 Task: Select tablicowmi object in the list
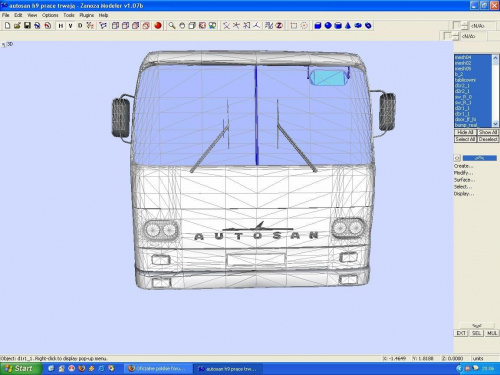[x=465, y=80]
